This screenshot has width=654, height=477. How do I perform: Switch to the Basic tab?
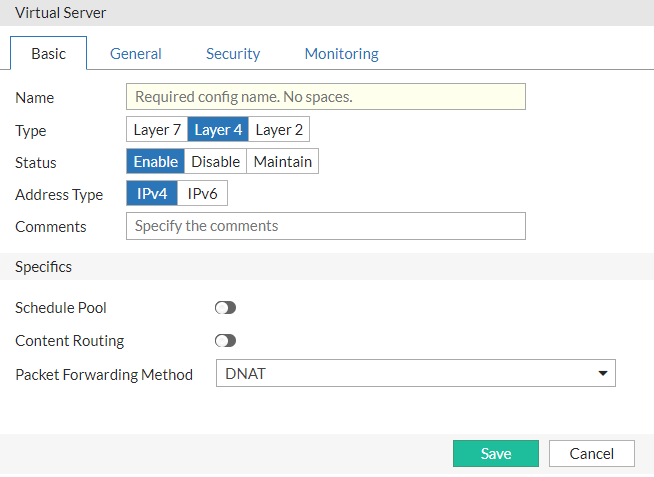pyautogui.click(x=48, y=54)
